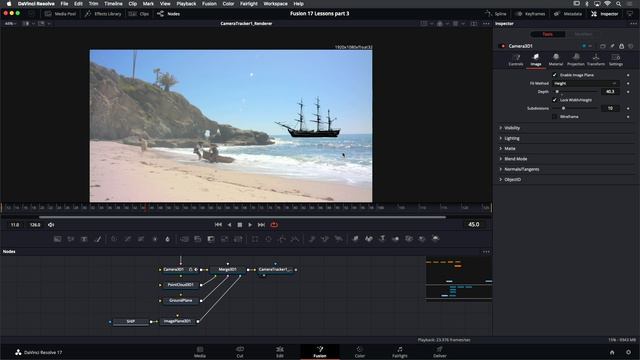Expand the Visibility section
Image resolution: width=640 pixels, height=360 pixels.
(x=512, y=128)
